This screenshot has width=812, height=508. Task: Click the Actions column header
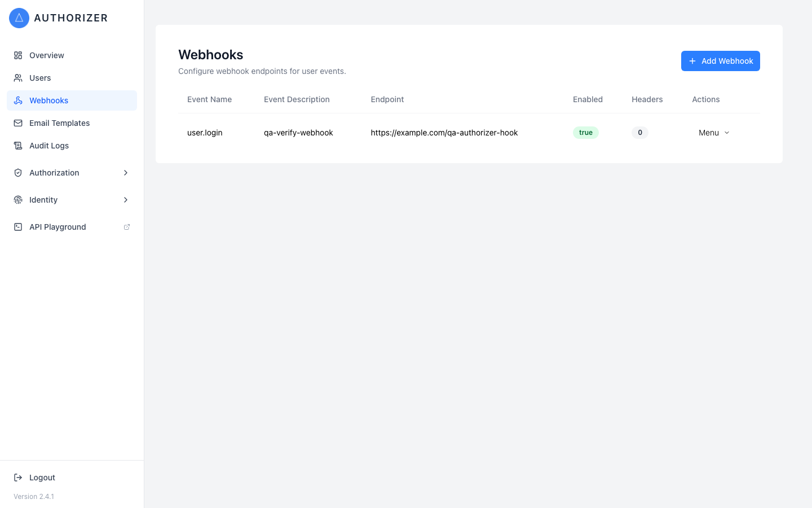point(706,99)
